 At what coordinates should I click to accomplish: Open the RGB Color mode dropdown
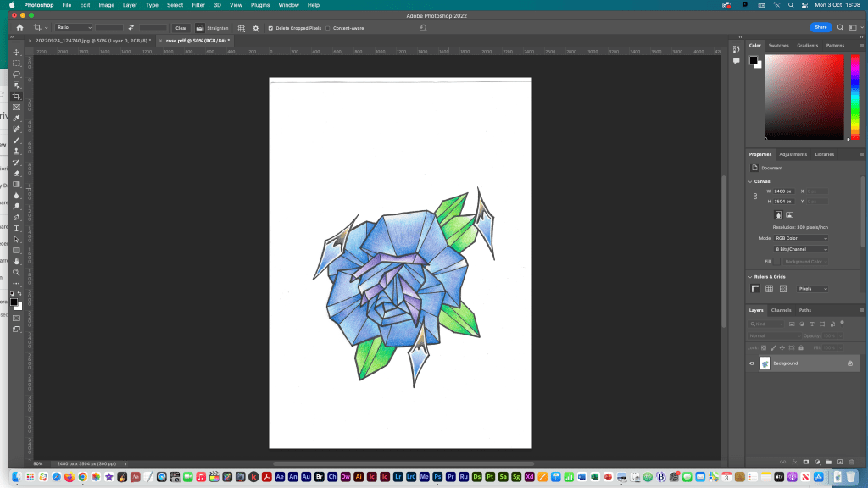(x=801, y=239)
